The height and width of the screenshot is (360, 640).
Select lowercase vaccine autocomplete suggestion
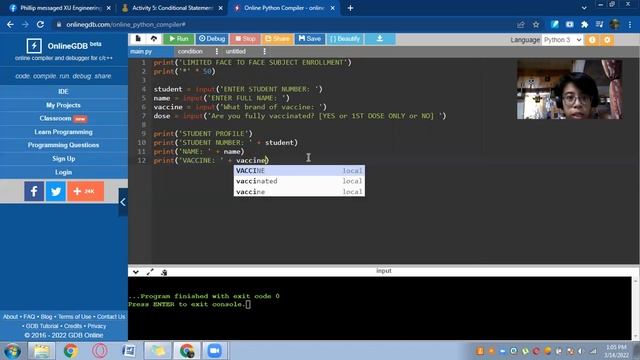point(299,191)
